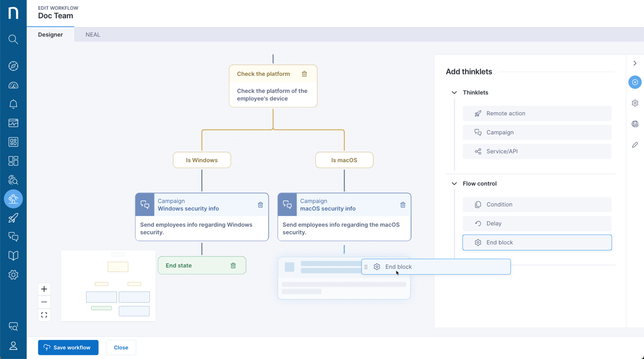Click the Close button
The height and width of the screenshot is (359, 644).
pos(121,347)
